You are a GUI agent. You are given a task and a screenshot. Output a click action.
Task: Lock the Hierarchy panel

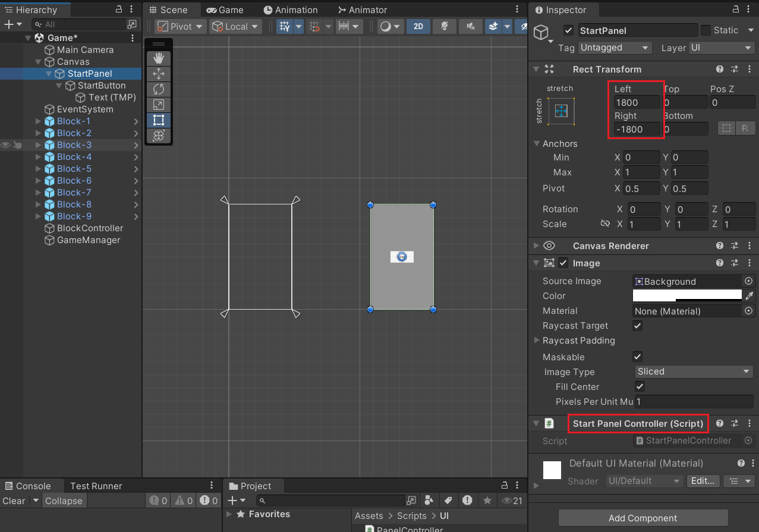tap(118, 10)
